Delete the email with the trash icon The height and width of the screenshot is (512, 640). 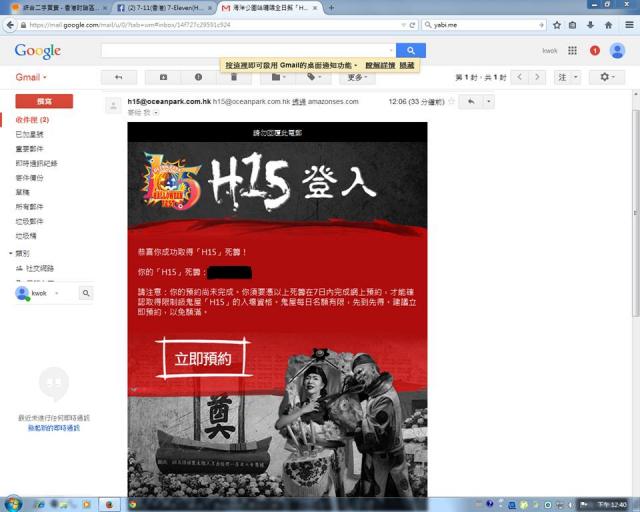[234, 77]
